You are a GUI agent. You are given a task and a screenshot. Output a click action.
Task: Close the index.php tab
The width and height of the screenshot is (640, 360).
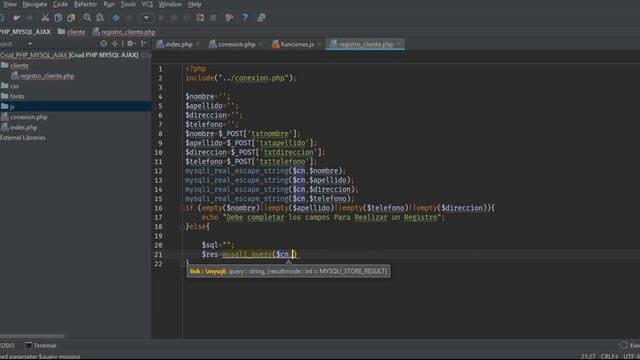(198, 44)
